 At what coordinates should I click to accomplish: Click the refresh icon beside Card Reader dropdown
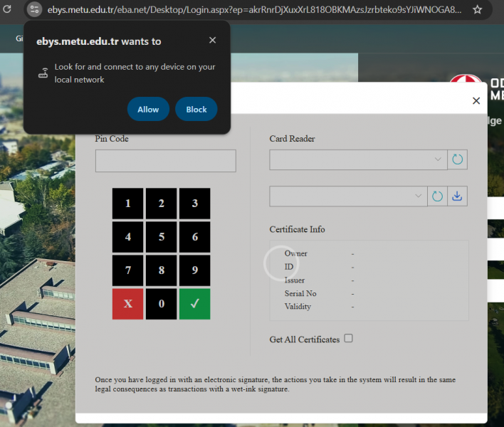coord(457,159)
